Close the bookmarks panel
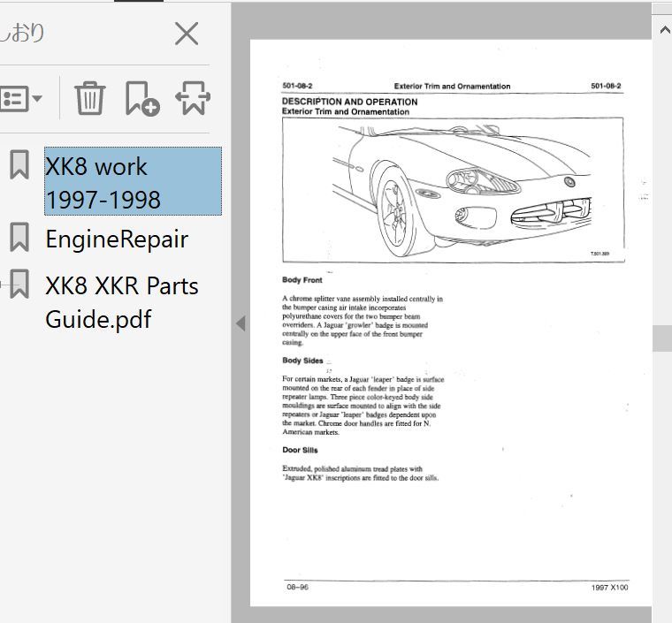The width and height of the screenshot is (672, 623). click(187, 34)
